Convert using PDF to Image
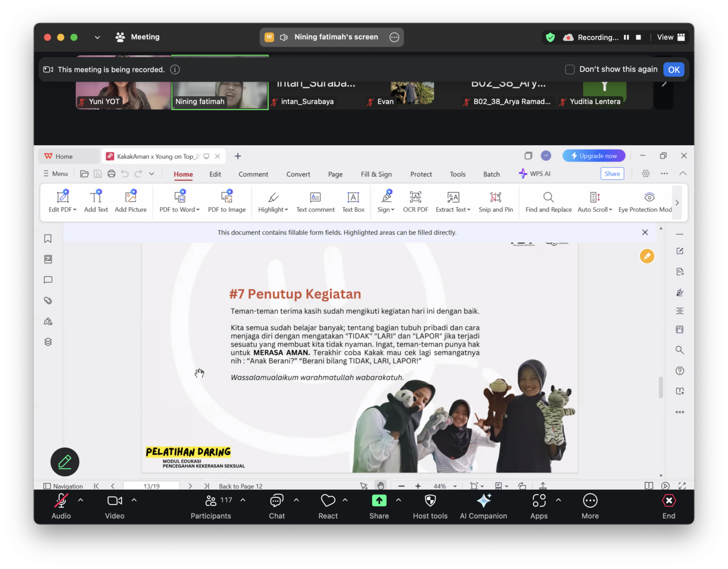This screenshot has height=569, width=728. point(227,201)
